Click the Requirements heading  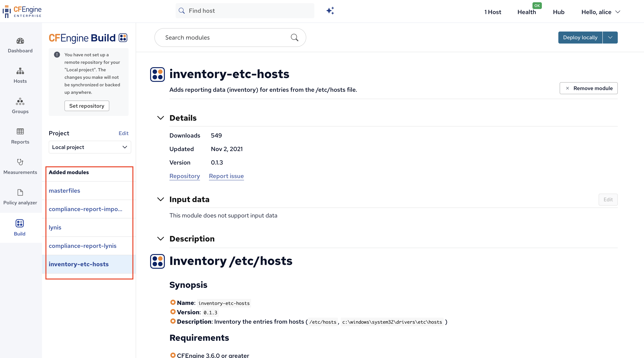[x=199, y=338]
